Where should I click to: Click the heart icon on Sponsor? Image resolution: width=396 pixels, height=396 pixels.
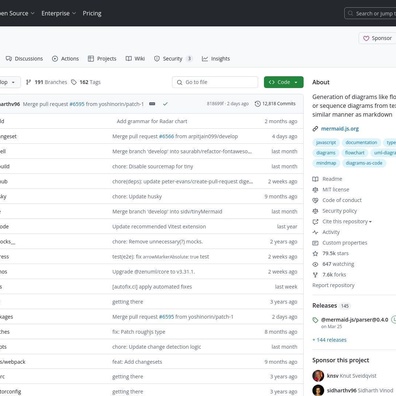pos(366,38)
